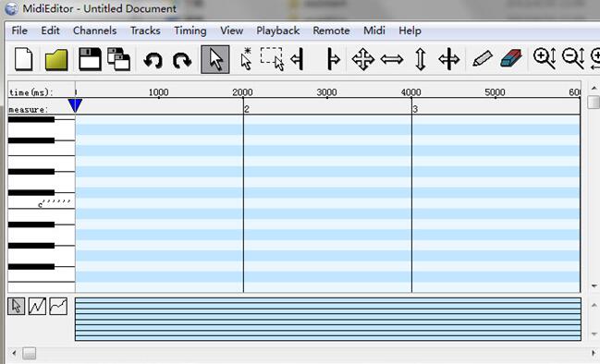This screenshot has width=600, height=364.
Task: Click the piano roll scrollbar up arrow
Action: [x=594, y=88]
